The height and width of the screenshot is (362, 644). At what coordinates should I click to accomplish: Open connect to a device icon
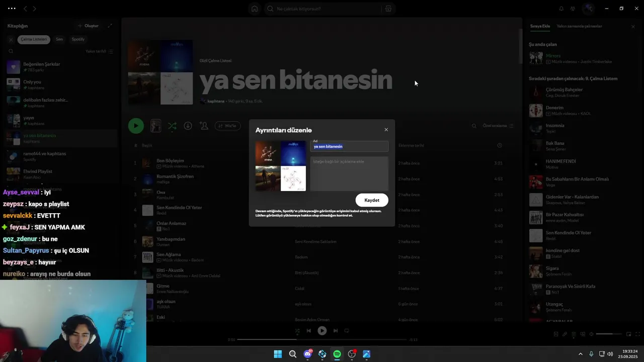coord(583,334)
